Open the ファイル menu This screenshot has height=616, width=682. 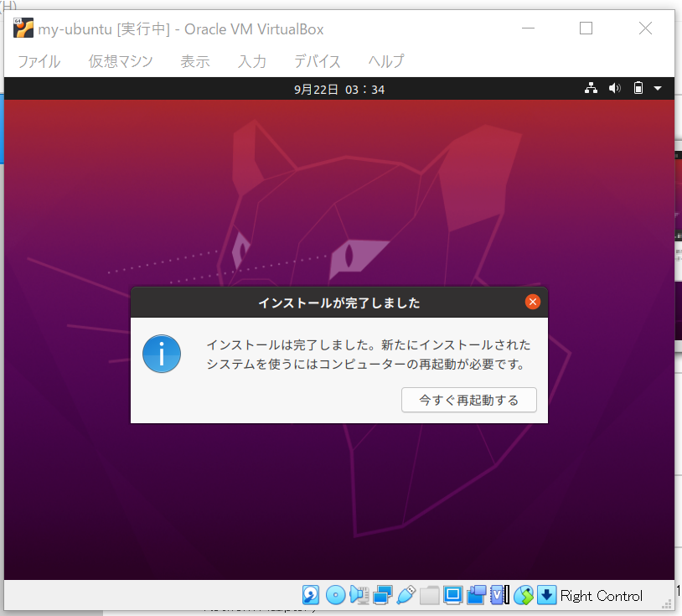click(39, 61)
